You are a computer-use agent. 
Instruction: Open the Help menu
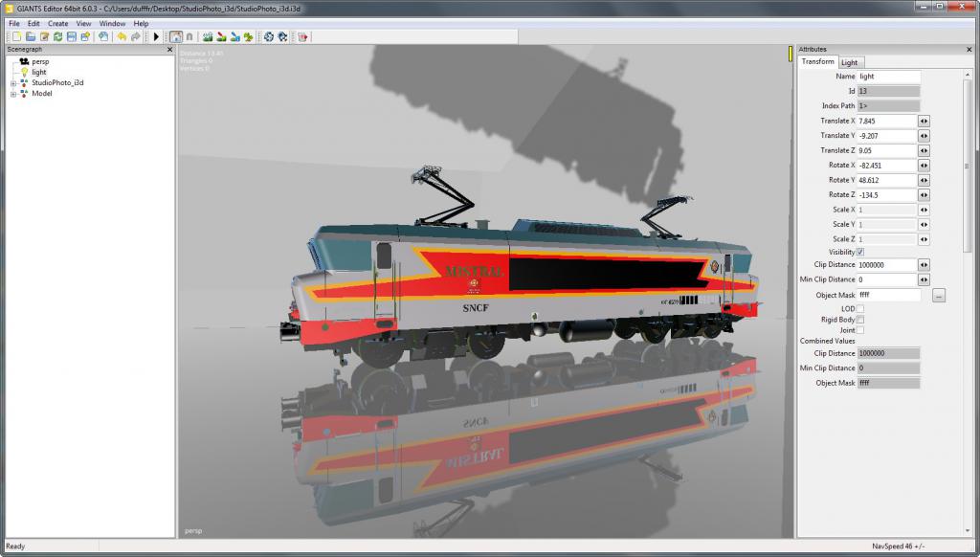142,23
